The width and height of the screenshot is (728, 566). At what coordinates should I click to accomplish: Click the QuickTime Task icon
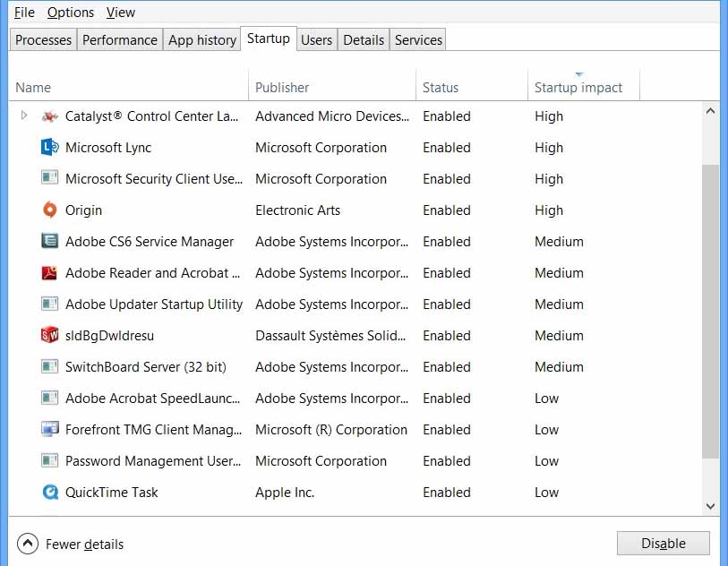[50, 492]
